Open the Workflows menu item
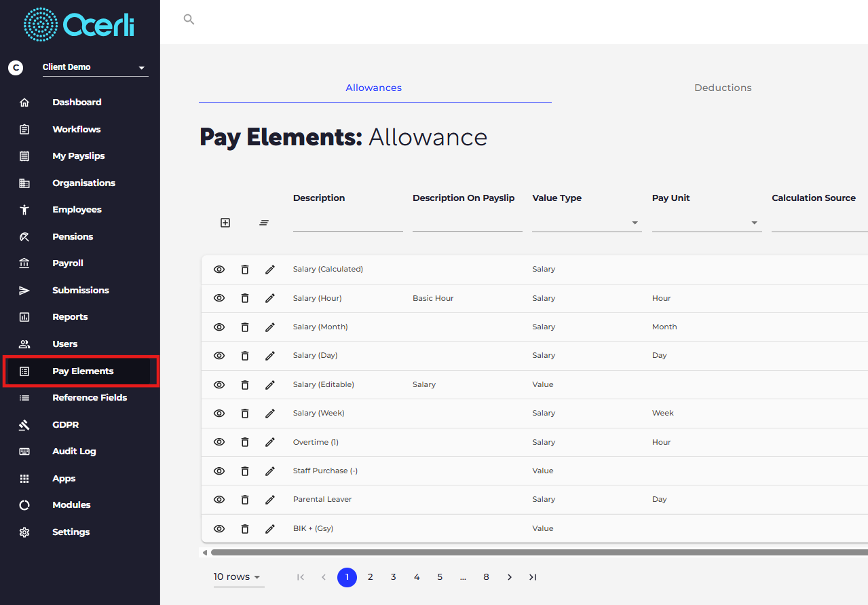The image size is (868, 605). (77, 129)
